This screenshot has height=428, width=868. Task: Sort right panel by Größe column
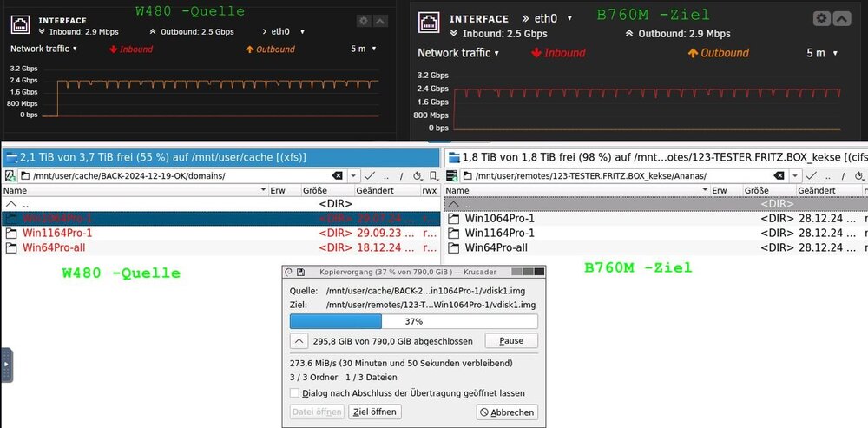(769, 190)
